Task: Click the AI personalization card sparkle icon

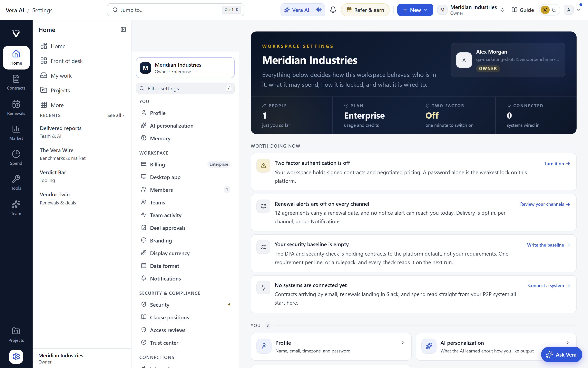Action: tap(429, 346)
